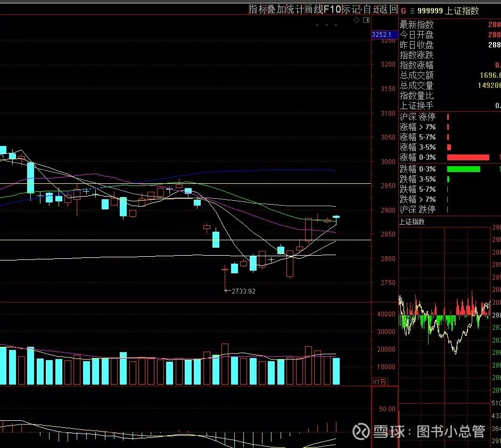501x448 pixels.
Task: Click the 上证换手 row label
Action: [x=417, y=106]
